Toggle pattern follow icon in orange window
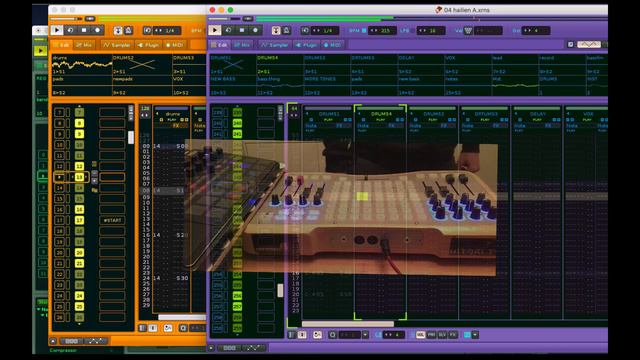Screen dimensions: 640x360 (x=118, y=31)
